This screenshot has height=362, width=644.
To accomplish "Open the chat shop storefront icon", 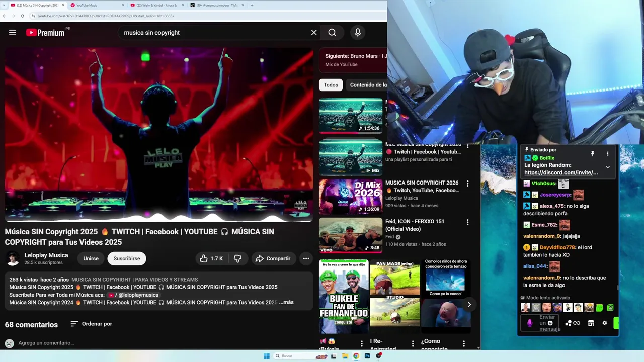I will (x=591, y=323).
